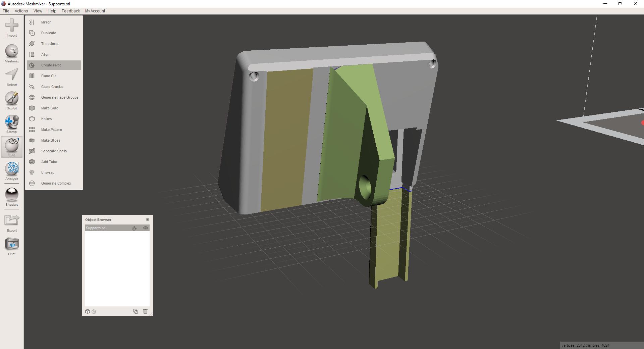Image resolution: width=644 pixels, height=349 pixels.
Task: Click the Transform icon
Action: click(x=32, y=44)
